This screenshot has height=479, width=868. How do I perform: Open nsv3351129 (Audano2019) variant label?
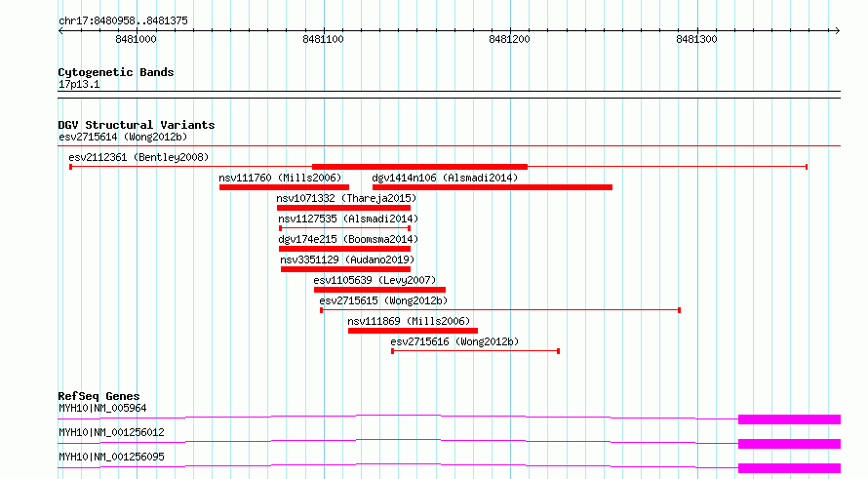[x=347, y=259]
